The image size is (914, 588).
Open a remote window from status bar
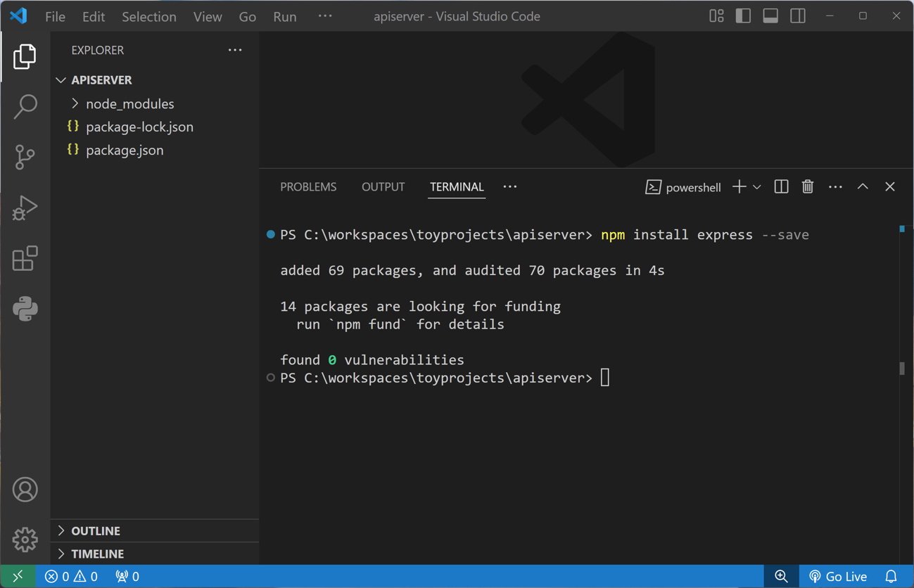(x=18, y=576)
